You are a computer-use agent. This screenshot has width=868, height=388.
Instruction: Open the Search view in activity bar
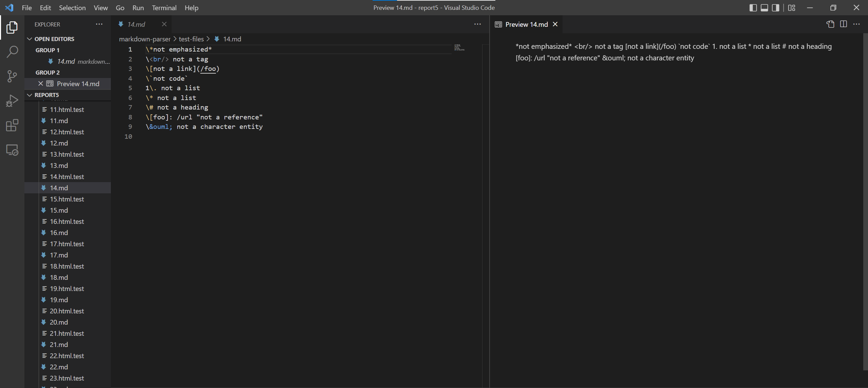[12, 52]
